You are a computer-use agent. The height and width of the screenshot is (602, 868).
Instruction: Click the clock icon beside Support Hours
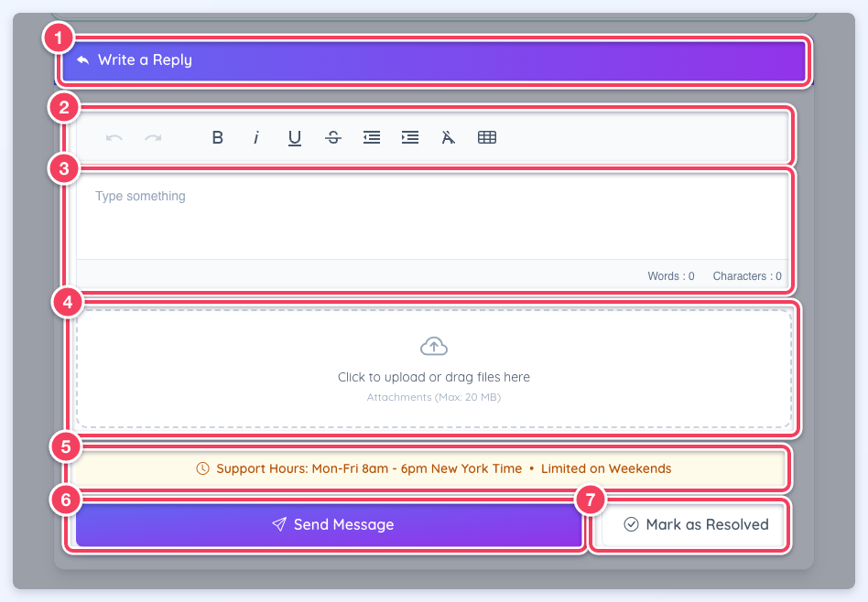click(x=202, y=468)
